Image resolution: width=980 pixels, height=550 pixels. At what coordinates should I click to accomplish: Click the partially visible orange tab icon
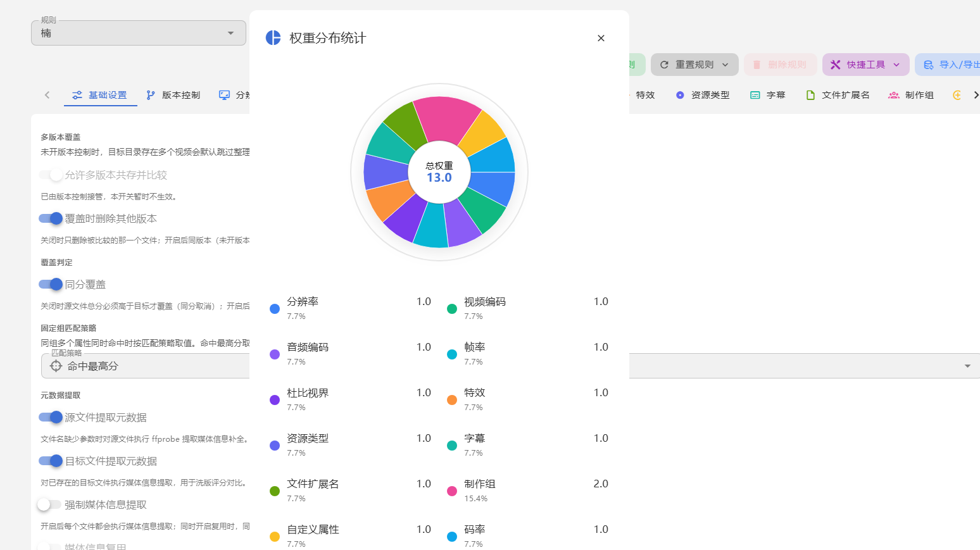(957, 95)
